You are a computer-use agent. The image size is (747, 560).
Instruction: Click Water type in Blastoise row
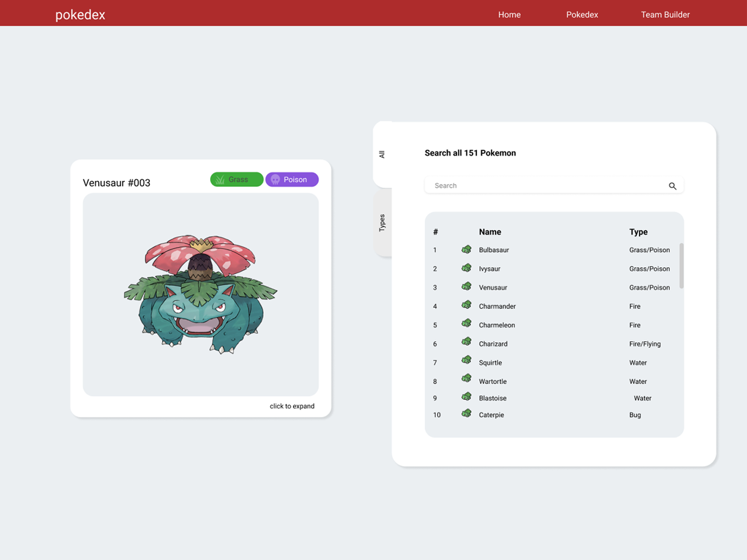click(643, 398)
